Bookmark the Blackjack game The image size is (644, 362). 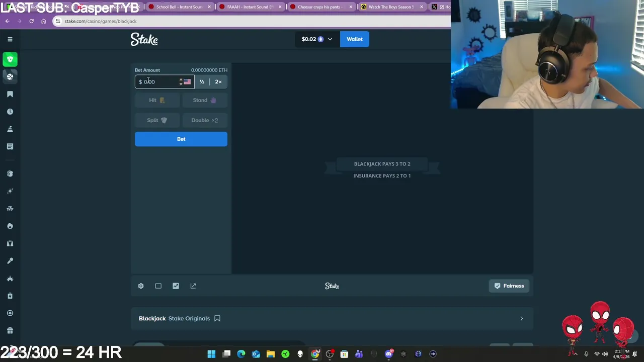click(x=217, y=318)
